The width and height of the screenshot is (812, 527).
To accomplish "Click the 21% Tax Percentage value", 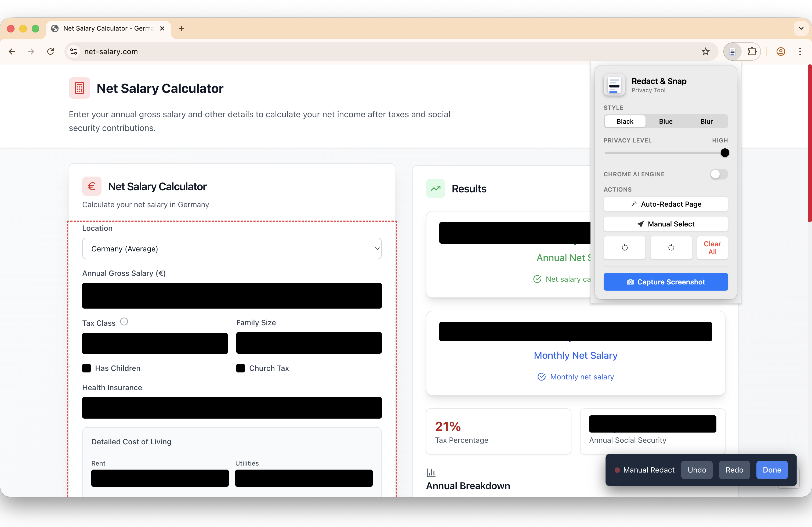I will point(448,426).
